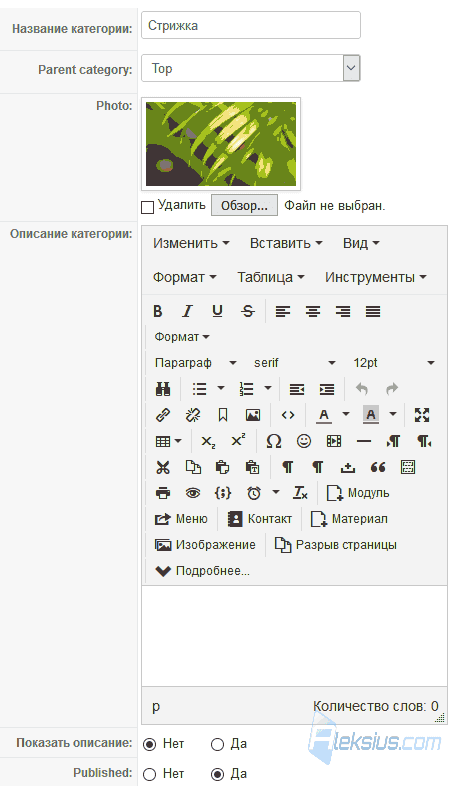Preview content with eye icon
This screenshot has width=453, height=786.
click(x=193, y=493)
